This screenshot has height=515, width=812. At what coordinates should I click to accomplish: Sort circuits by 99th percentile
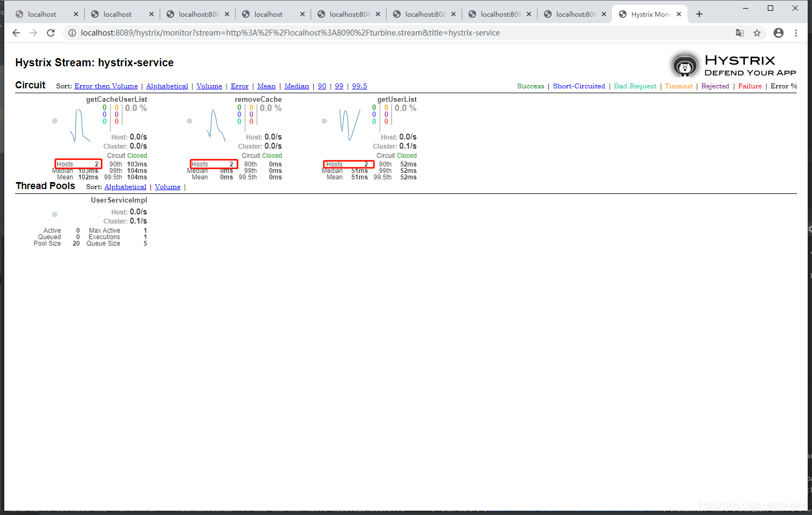pos(339,86)
